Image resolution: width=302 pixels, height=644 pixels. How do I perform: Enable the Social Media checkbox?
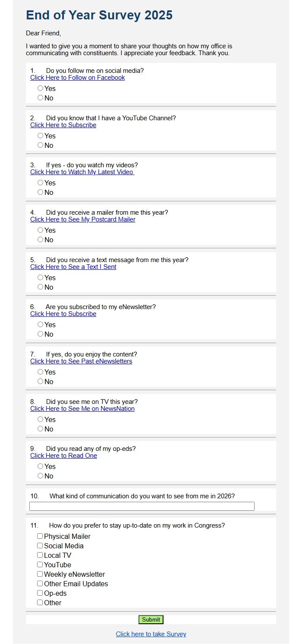click(x=40, y=546)
